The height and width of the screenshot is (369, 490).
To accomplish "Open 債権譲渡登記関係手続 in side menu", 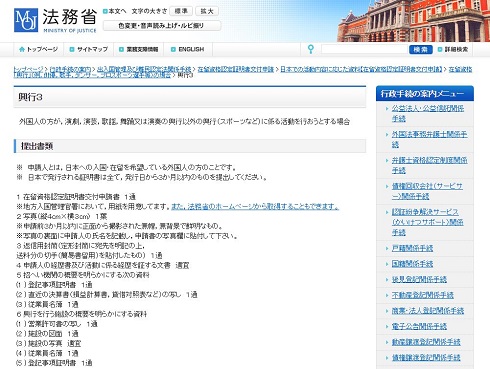I will tap(426, 358).
